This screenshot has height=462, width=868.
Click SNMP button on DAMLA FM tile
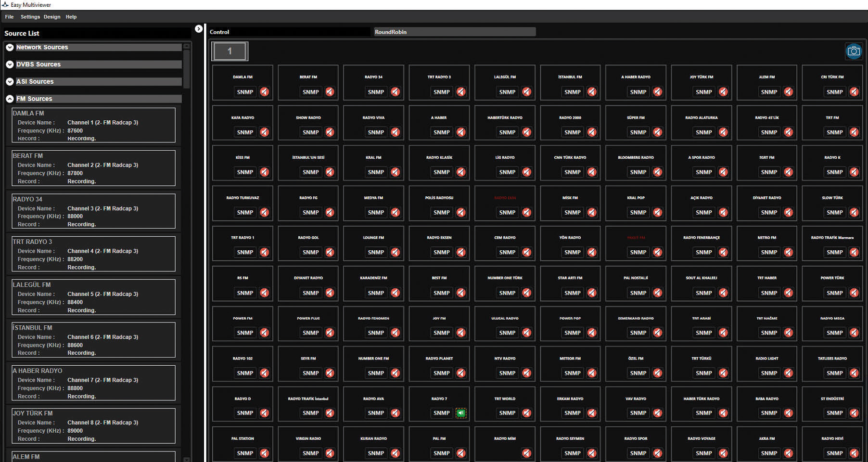pos(245,92)
